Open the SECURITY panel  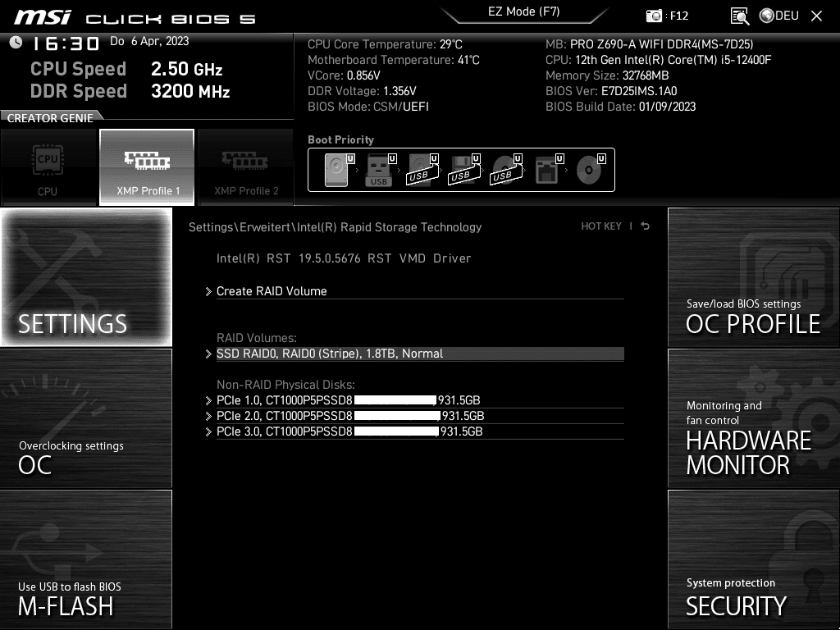(753, 559)
